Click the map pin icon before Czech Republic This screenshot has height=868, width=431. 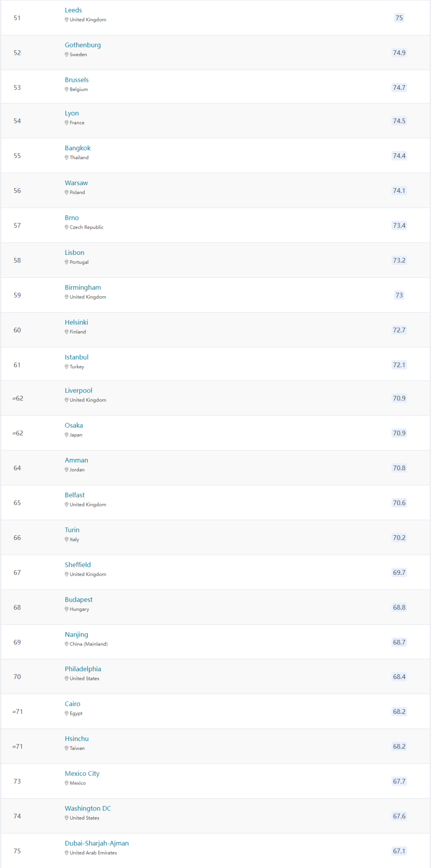(67, 227)
